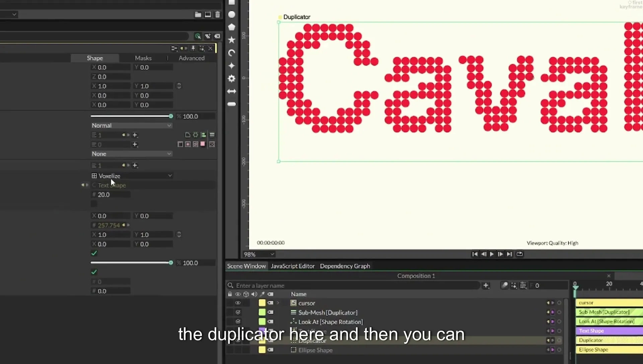Select the Ellipse Shape layer
Screen dimensions: 643x364
(315, 350)
